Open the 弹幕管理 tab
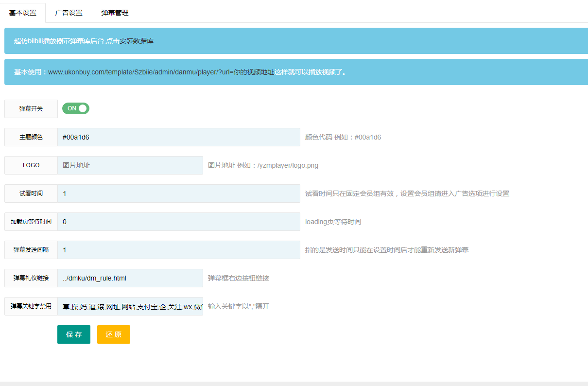This screenshot has width=588, height=386. (114, 13)
